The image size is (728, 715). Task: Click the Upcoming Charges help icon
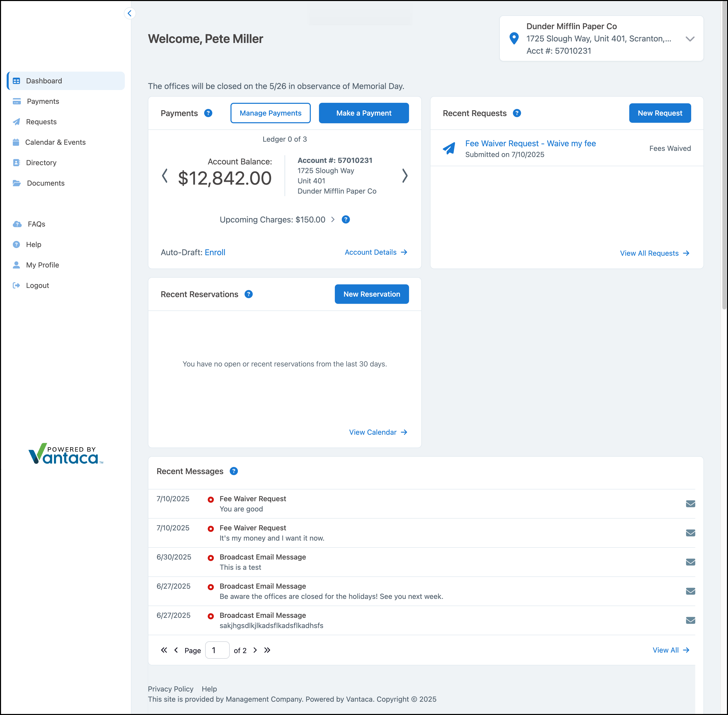click(x=346, y=220)
